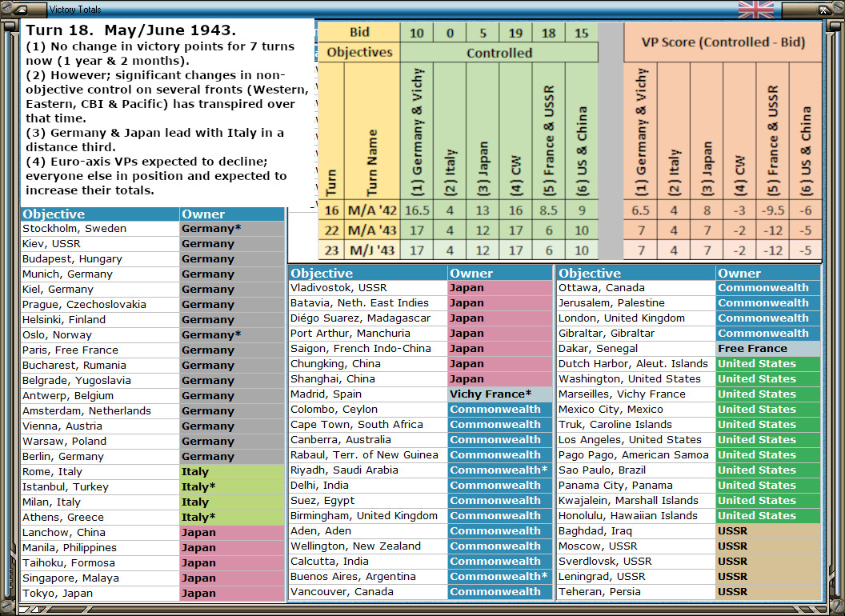Click Berlin, Germany objective
845x616 pixels.
click(100, 456)
